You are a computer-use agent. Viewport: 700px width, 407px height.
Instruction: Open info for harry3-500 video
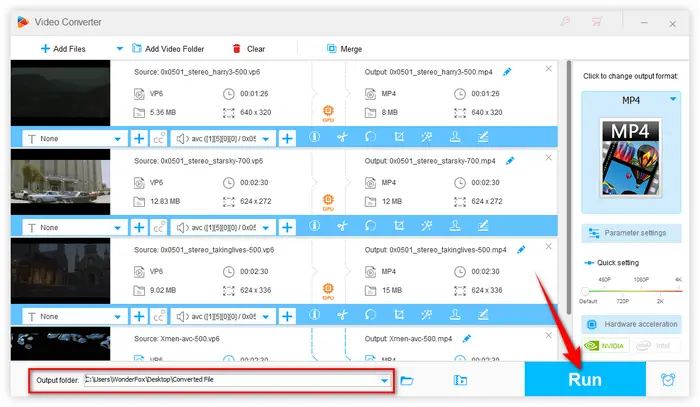[314, 137]
